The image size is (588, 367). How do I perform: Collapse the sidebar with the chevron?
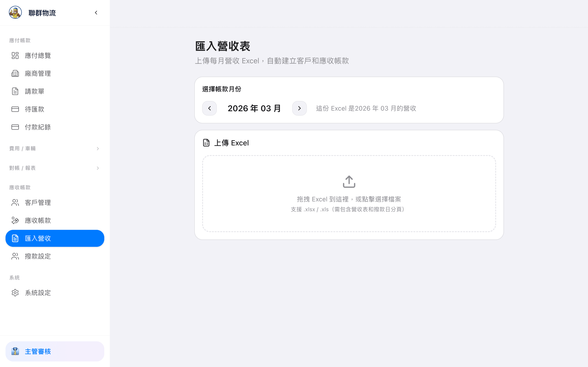pyautogui.click(x=96, y=13)
